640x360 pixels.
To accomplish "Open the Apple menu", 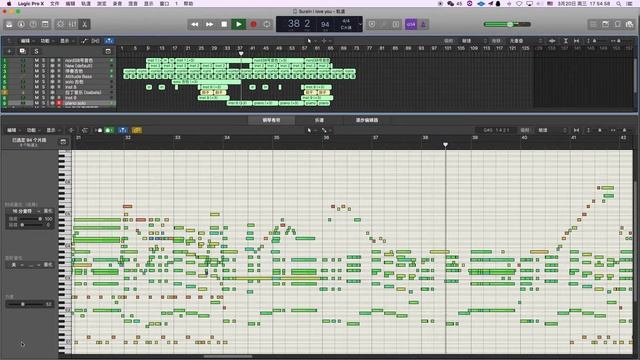I will [x=9, y=3].
